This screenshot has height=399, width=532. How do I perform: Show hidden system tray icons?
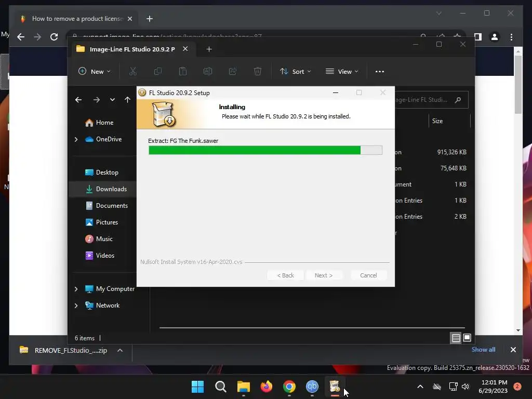(420, 387)
